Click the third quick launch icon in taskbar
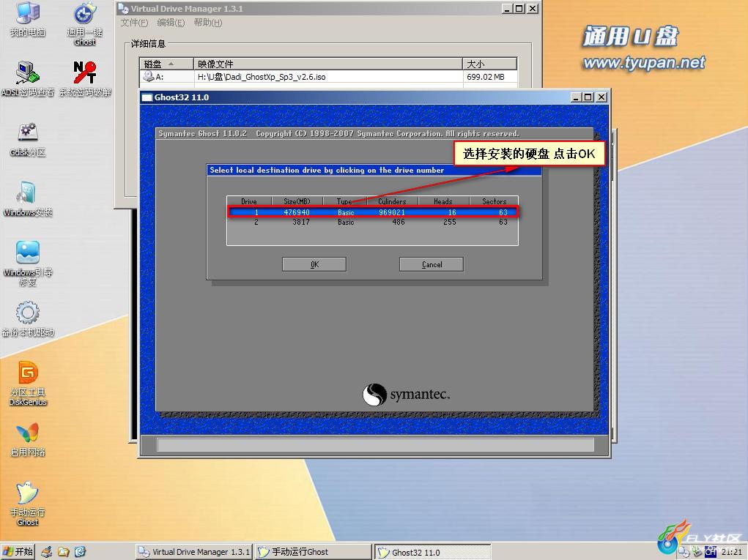 tap(80, 552)
